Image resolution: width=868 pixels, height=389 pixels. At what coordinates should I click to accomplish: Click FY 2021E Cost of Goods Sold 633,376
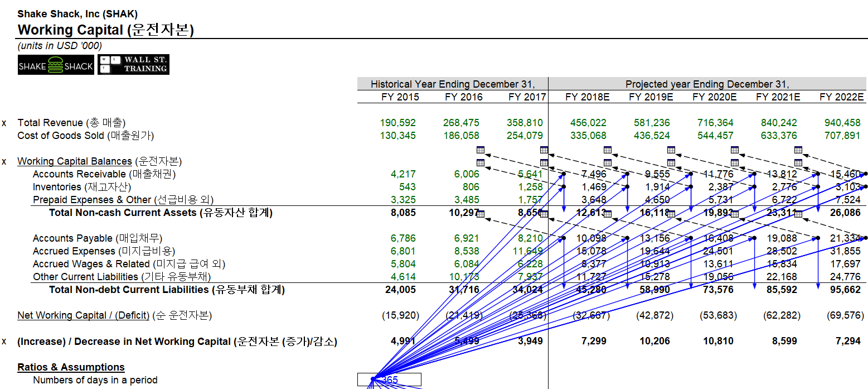779,136
